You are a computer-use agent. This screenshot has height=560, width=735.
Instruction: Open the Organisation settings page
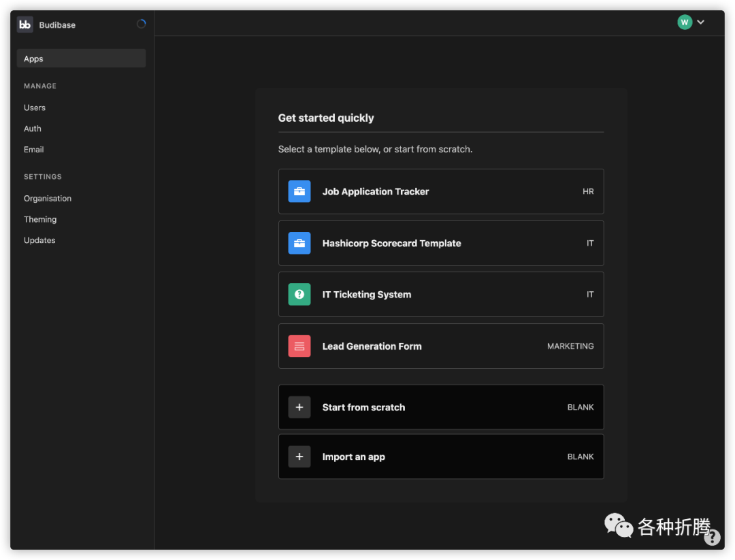48,199
